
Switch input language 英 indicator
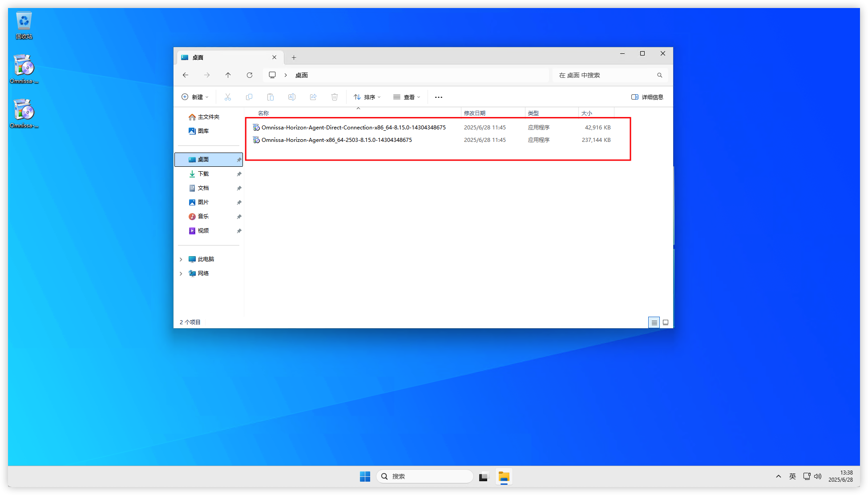[x=792, y=476]
